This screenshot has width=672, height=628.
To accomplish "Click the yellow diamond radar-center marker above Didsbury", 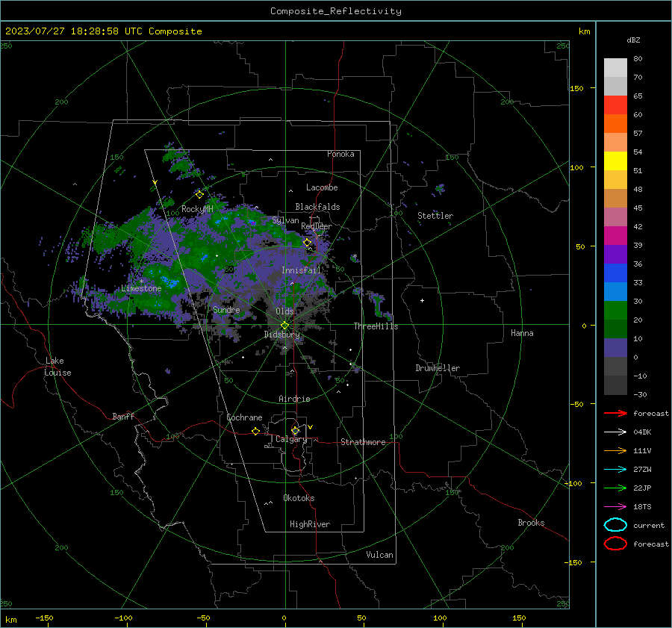I will (284, 326).
